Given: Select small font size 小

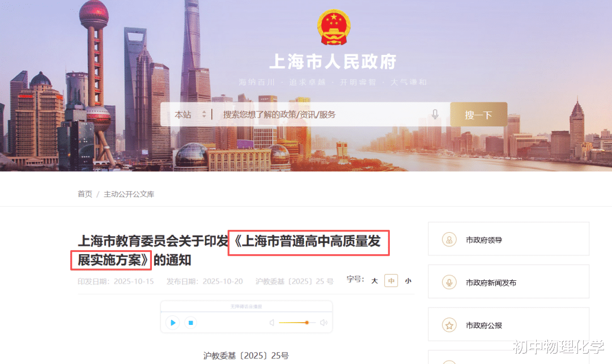Looking at the screenshot, I should pos(408,281).
